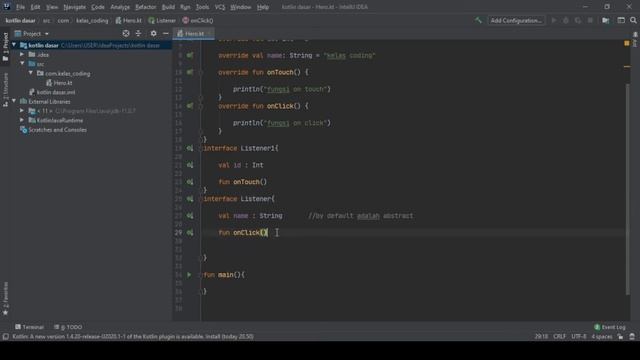Collapse the kotlin dasar root node
The width and height of the screenshot is (640, 360).
pos(14,45)
